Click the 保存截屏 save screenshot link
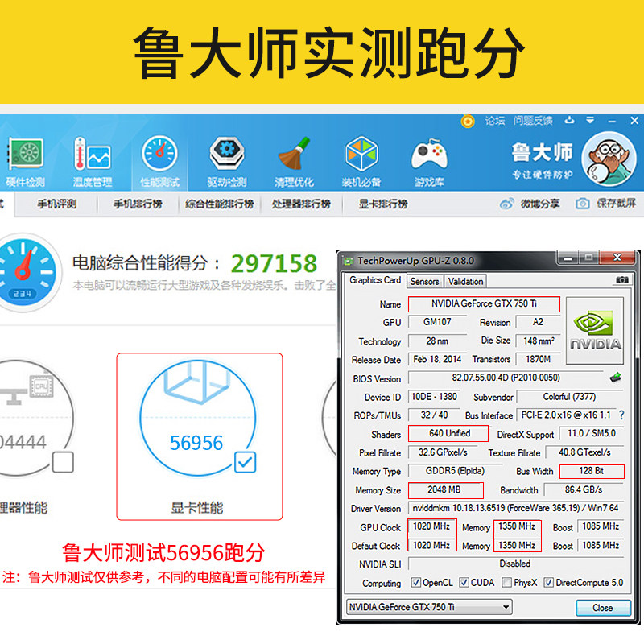 point(616,204)
